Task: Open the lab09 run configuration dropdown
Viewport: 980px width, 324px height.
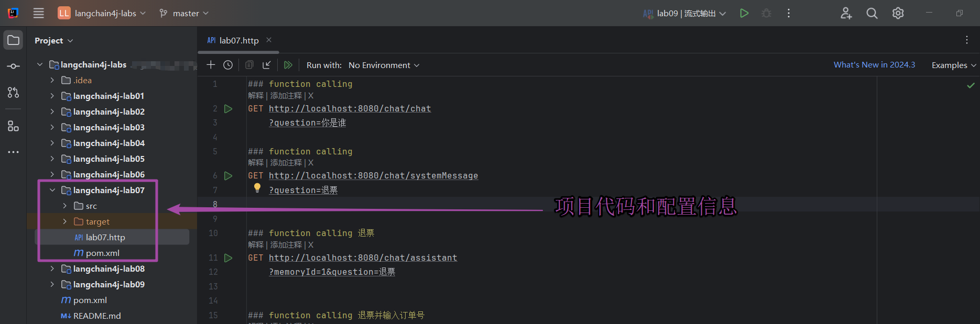Action: click(x=684, y=13)
